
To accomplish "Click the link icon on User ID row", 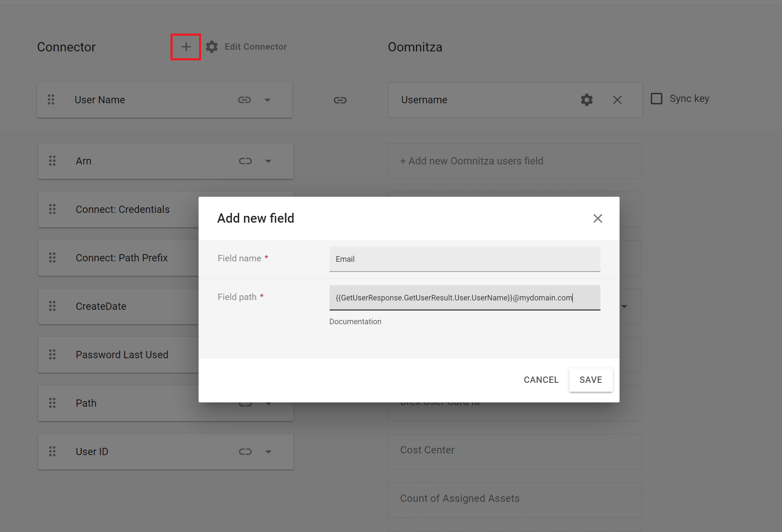I will point(245,452).
